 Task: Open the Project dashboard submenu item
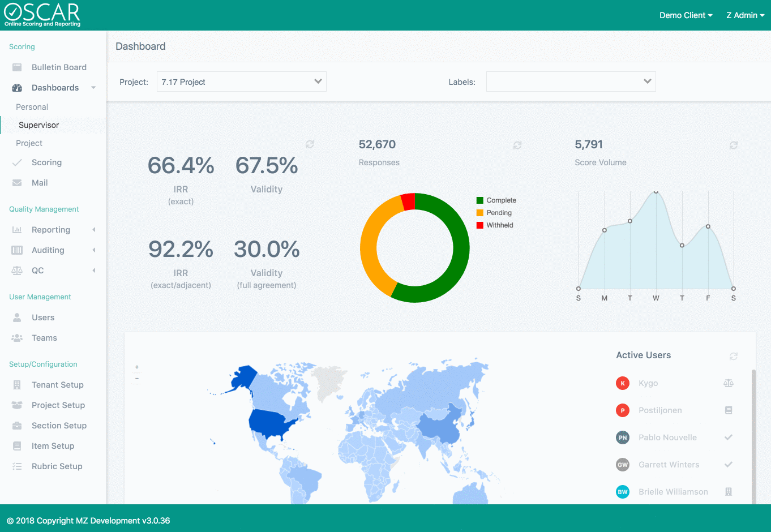pos(29,143)
